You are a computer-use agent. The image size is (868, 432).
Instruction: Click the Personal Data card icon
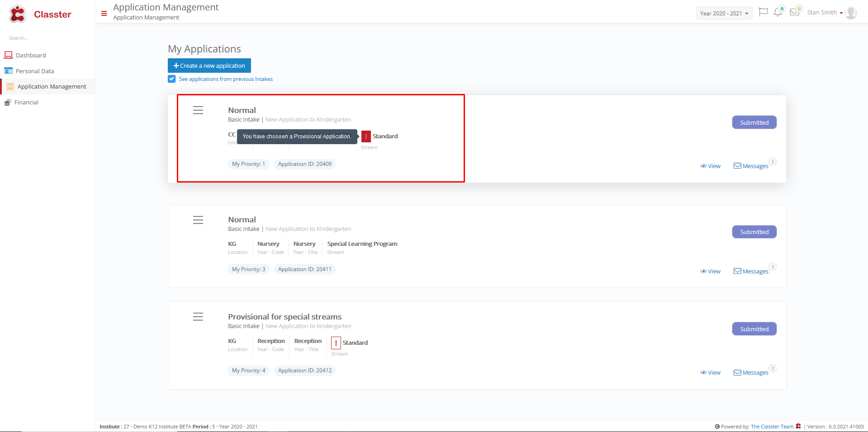pyautogui.click(x=9, y=71)
